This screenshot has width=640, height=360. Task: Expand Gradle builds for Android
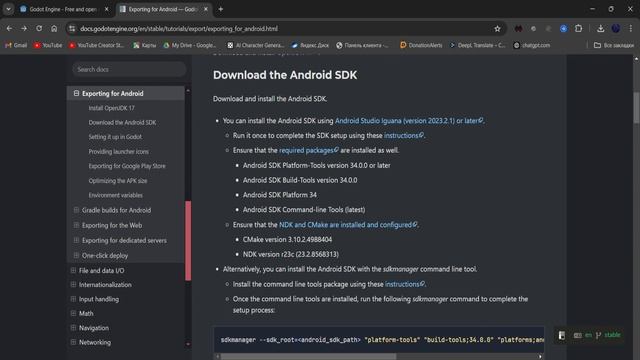click(76, 210)
